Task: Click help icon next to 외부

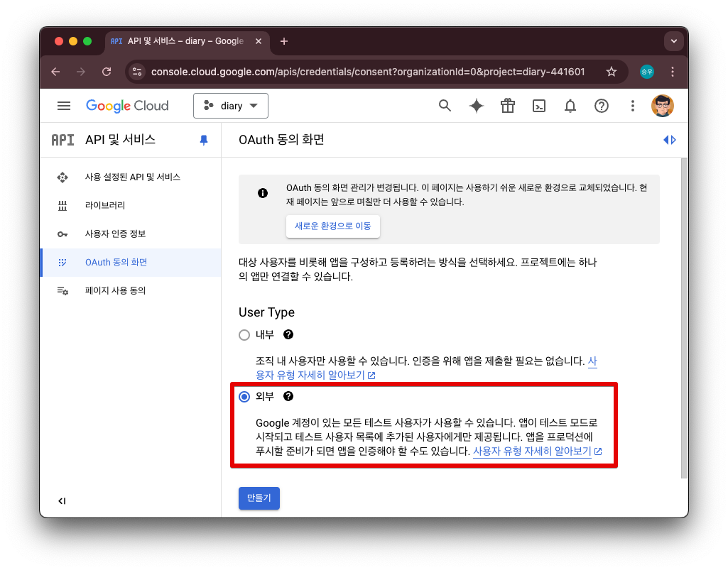Action: pos(288,396)
